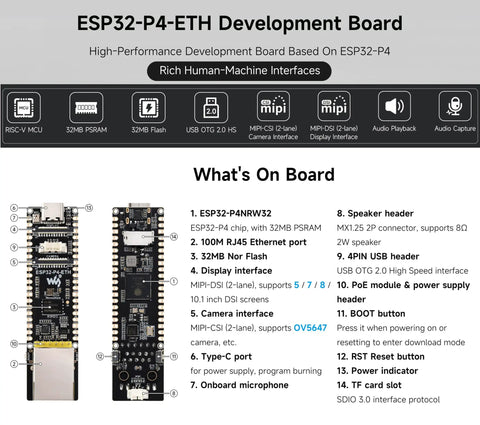The height and width of the screenshot is (425, 480).
Task: Click USB OTG 2.0 High Speed interface text
Action: point(402,271)
